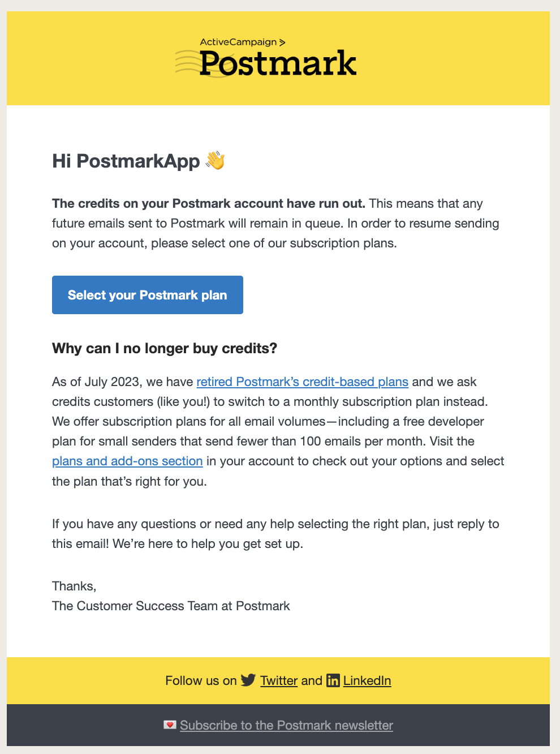
Task: Click the Twitter bird icon
Action: click(x=248, y=680)
